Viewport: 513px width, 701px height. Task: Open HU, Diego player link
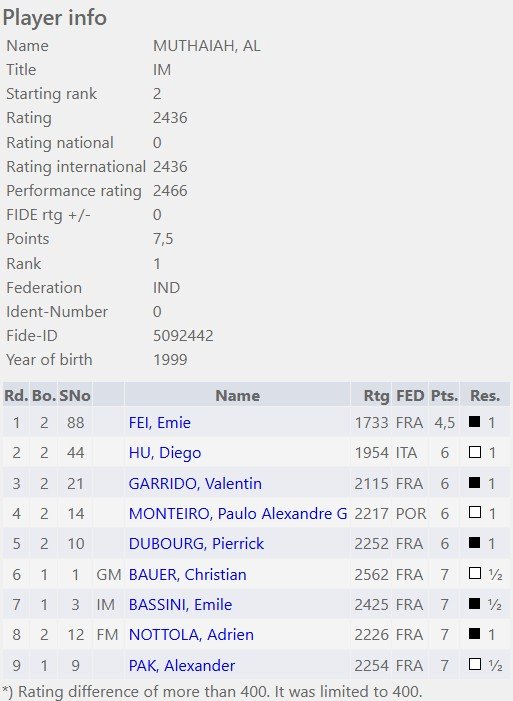(x=165, y=453)
